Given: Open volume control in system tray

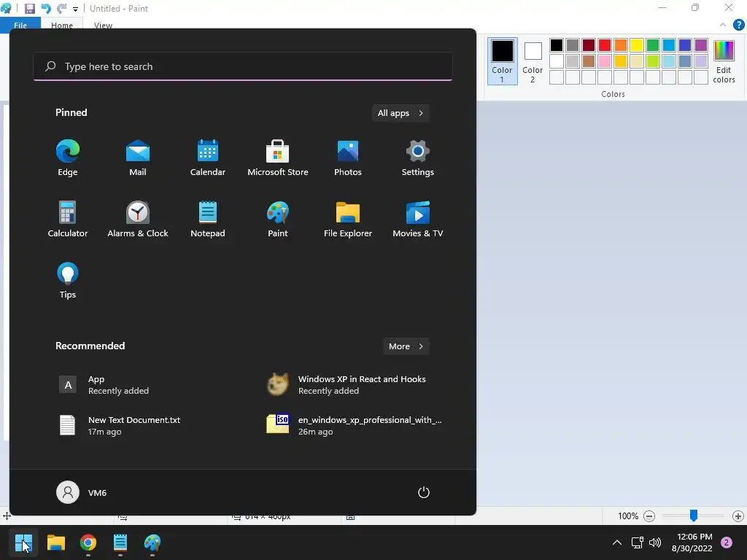Looking at the screenshot, I should 655,542.
